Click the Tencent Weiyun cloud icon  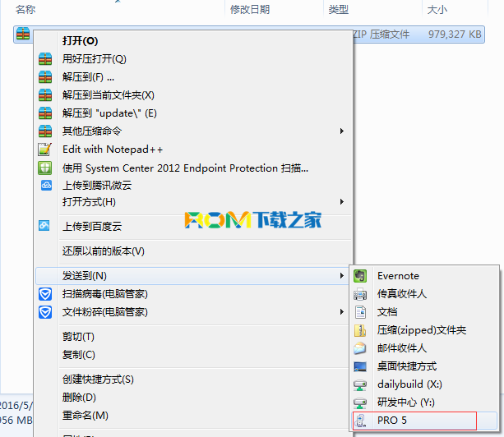pyautogui.click(x=46, y=185)
